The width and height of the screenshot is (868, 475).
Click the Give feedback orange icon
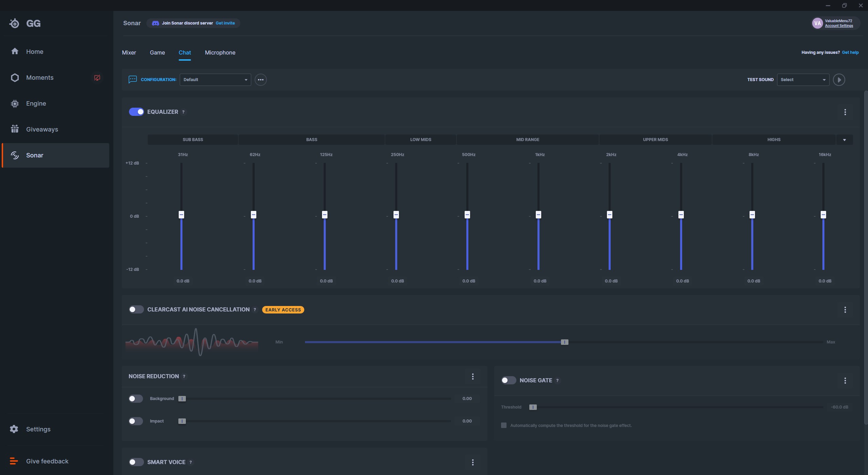coord(14,461)
